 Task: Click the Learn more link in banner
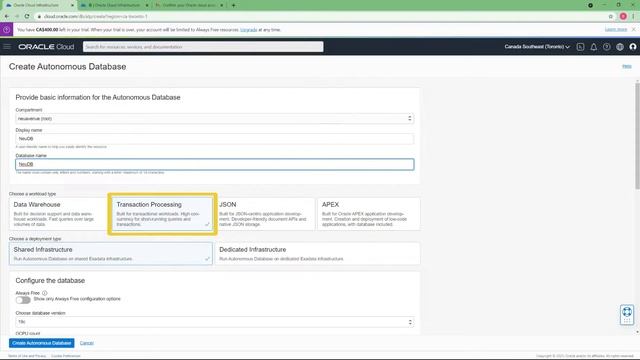pos(616,29)
